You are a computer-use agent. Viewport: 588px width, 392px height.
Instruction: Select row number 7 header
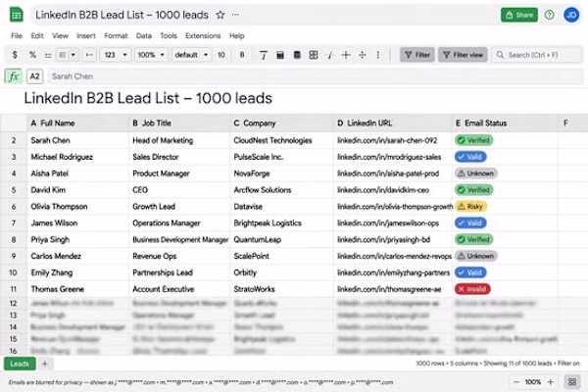point(14,223)
